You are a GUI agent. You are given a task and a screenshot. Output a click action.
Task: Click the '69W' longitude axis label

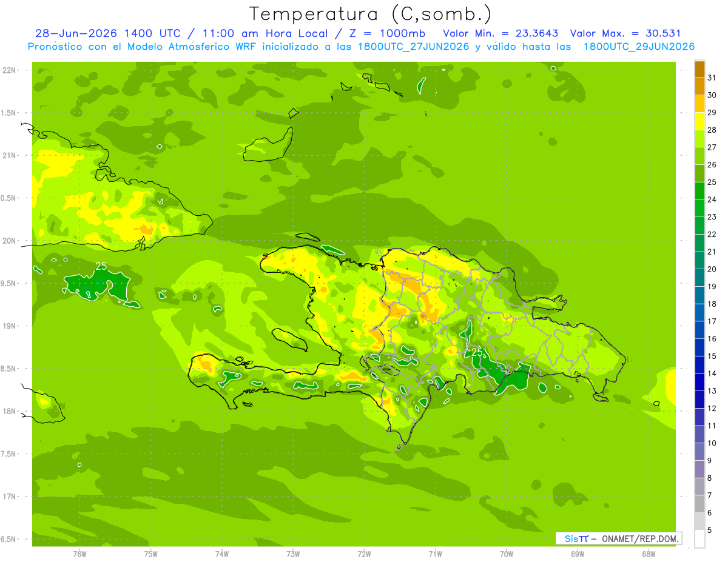pyautogui.click(x=578, y=554)
